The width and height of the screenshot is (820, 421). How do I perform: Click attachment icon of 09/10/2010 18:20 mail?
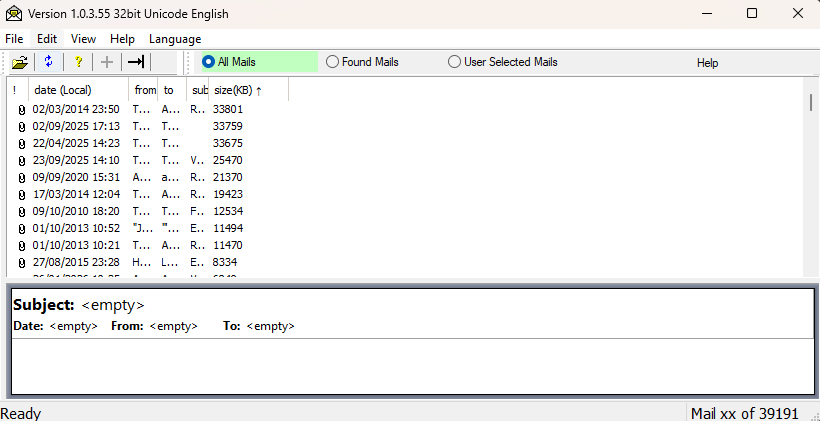click(x=21, y=212)
